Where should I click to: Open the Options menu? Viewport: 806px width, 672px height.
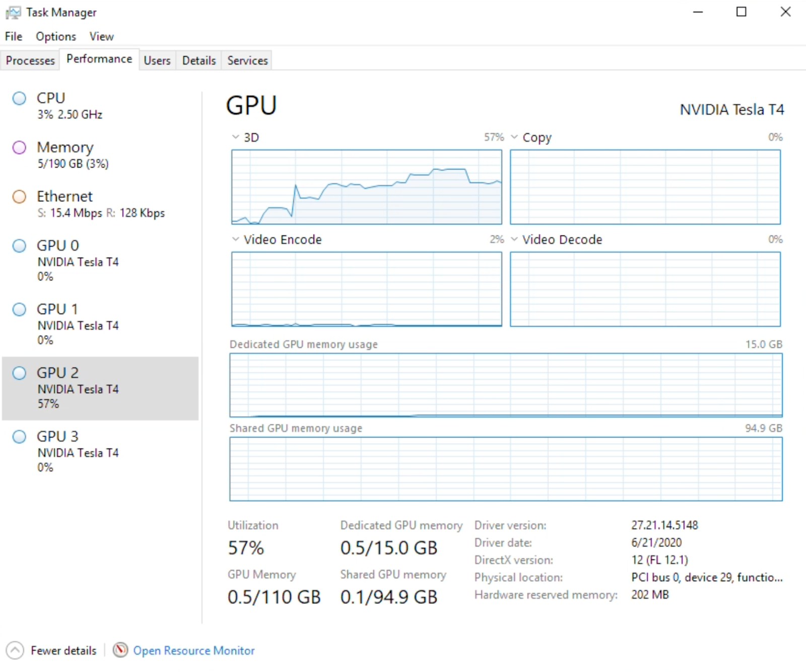click(x=55, y=37)
